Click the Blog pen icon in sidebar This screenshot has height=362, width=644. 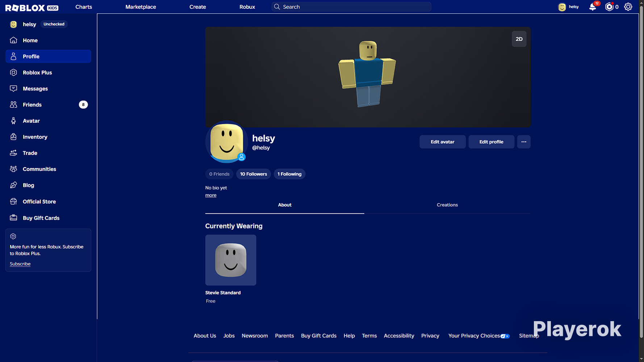pyautogui.click(x=13, y=185)
